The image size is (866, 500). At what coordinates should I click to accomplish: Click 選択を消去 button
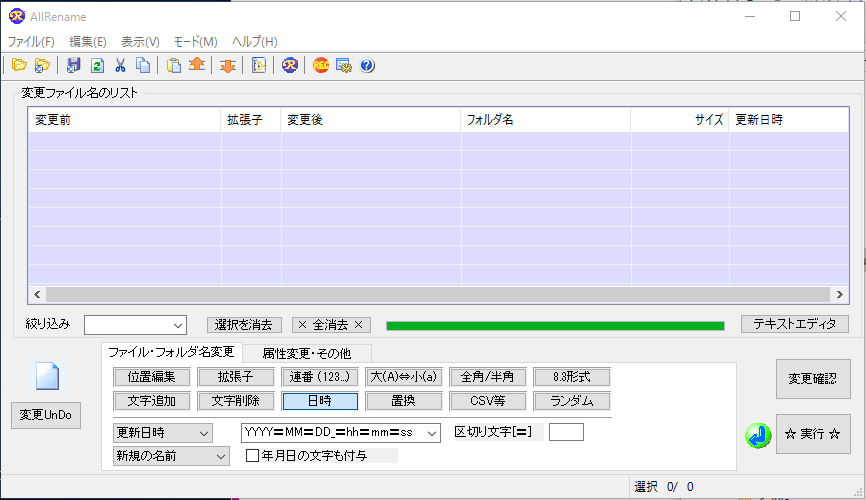(244, 325)
